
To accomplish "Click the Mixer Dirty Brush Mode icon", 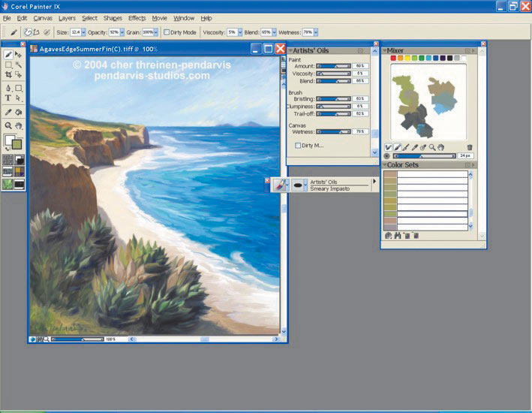I will (x=388, y=147).
